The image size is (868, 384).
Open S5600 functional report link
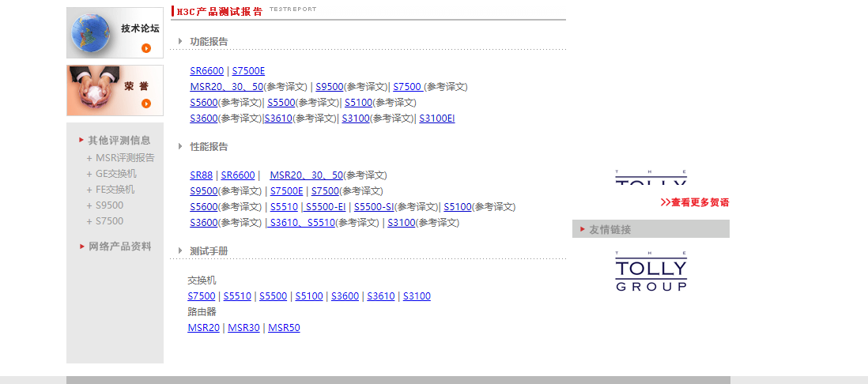pyautogui.click(x=204, y=103)
